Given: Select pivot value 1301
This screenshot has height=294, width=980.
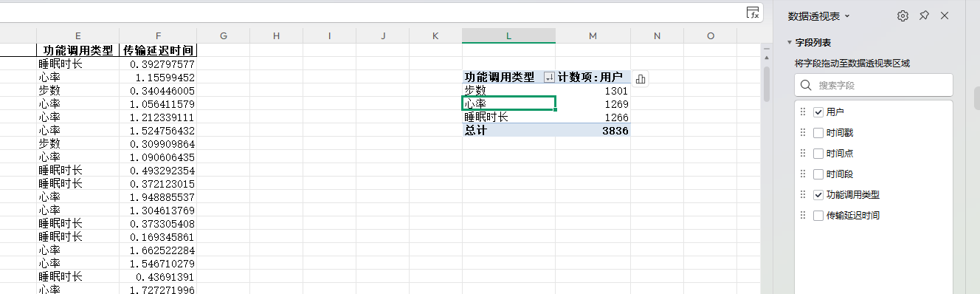Looking at the screenshot, I should (x=593, y=90).
